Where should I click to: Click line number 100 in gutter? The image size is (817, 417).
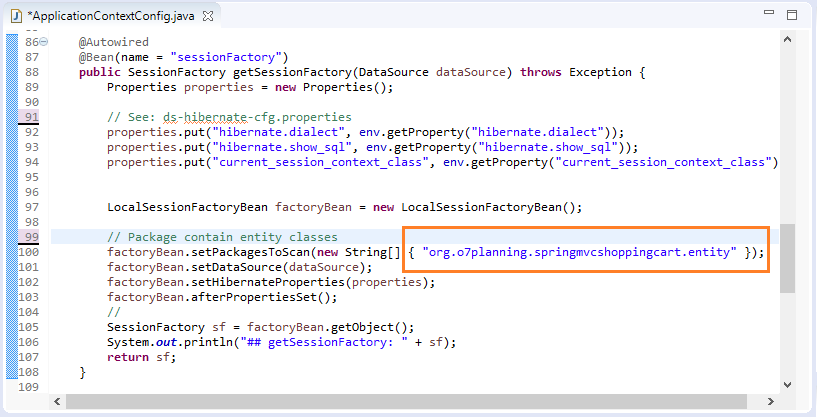tap(29, 252)
